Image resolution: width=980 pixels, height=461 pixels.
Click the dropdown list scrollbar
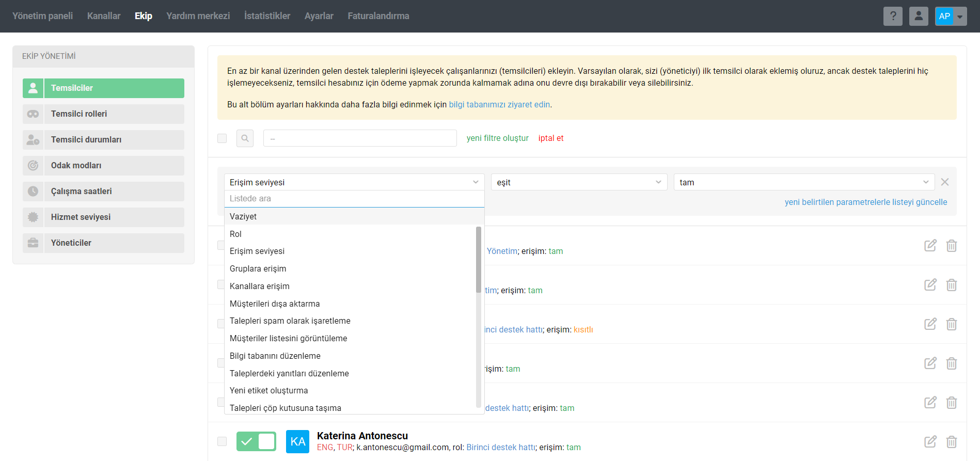coord(479,260)
